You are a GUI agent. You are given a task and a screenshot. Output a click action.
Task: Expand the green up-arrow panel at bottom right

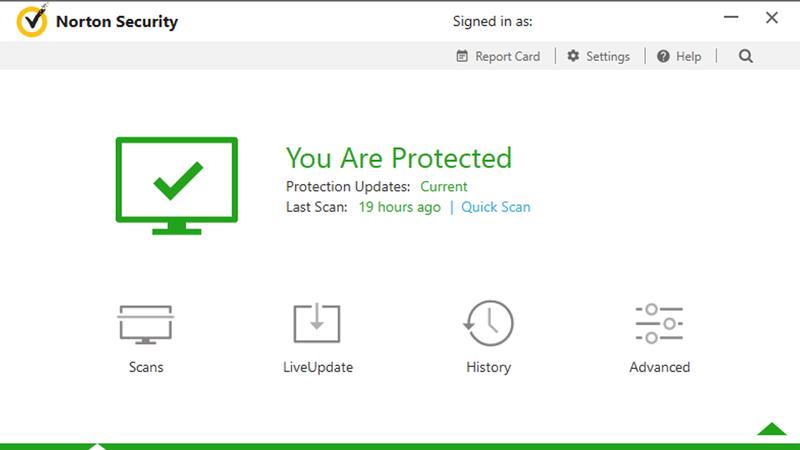coord(771,429)
